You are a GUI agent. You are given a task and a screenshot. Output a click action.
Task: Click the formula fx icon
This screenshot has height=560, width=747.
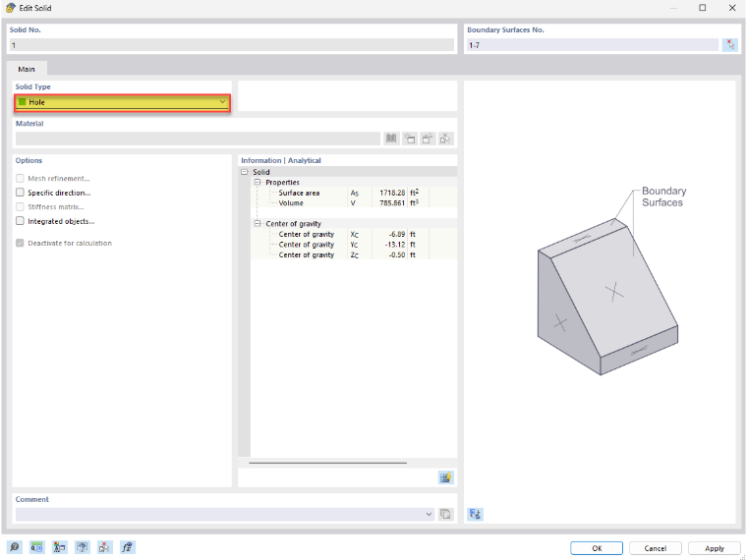click(x=127, y=547)
